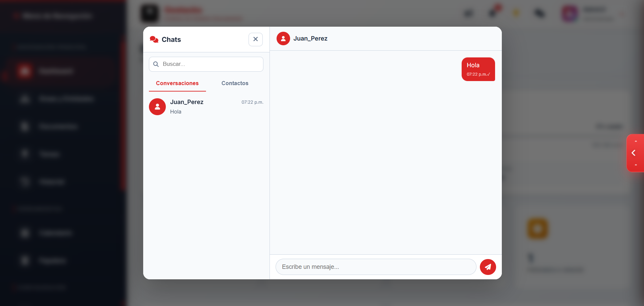Switch to the Conversaciones tab
Image resolution: width=644 pixels, height=306 pixels.
pos(177,83)
